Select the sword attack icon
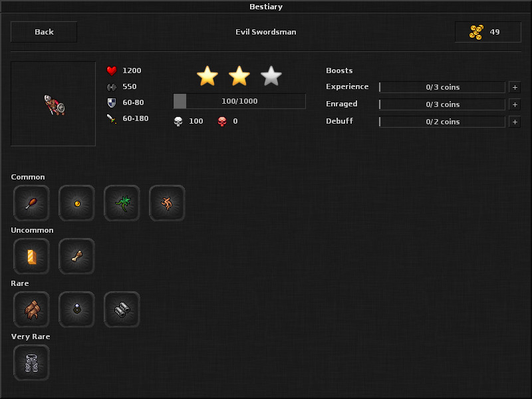This screenshot has height=399, width=532. (112, 119)
